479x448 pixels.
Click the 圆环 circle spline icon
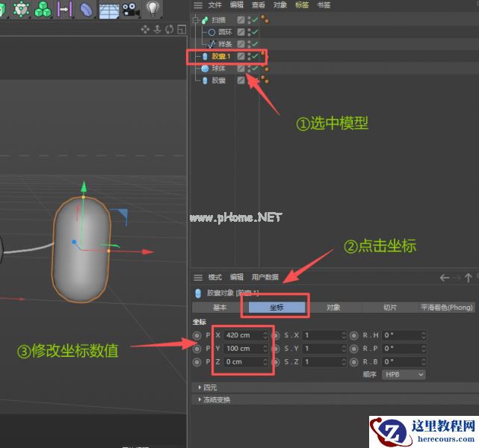click(211, 32)
